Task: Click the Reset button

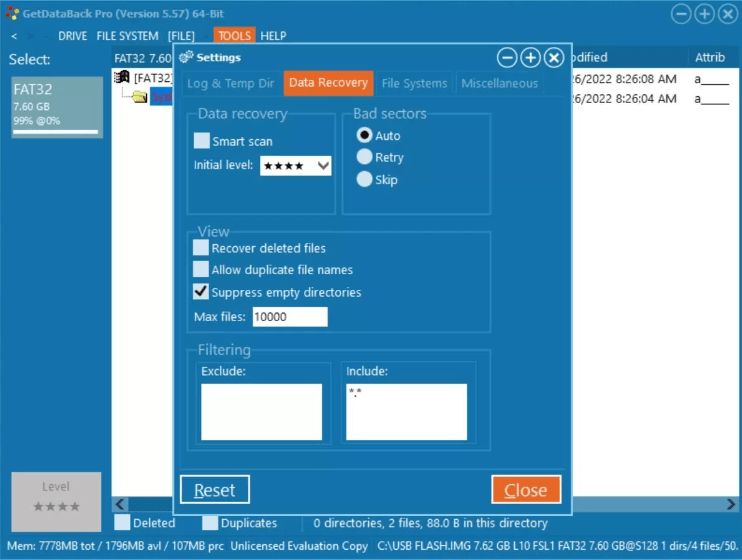Action: click(215, 489)
